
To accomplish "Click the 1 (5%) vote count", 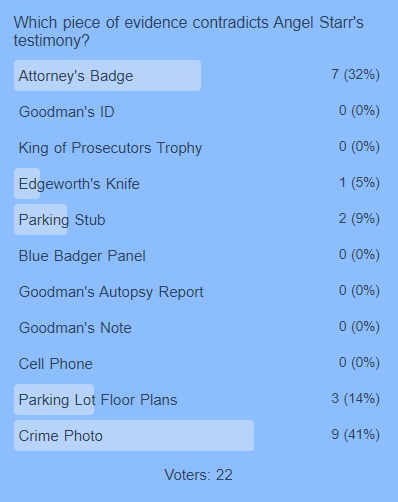I will [x=359, y=182].
